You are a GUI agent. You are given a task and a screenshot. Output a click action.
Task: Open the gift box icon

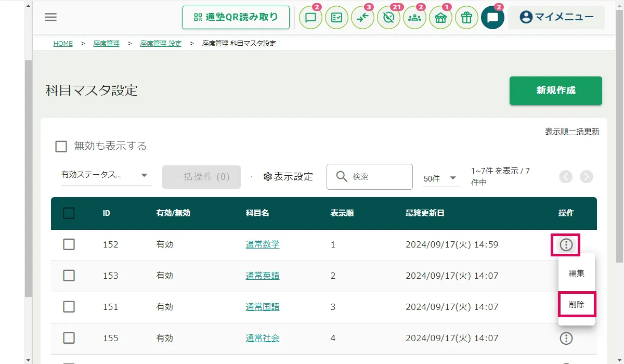pyautogui.click(x=467, y=18)
